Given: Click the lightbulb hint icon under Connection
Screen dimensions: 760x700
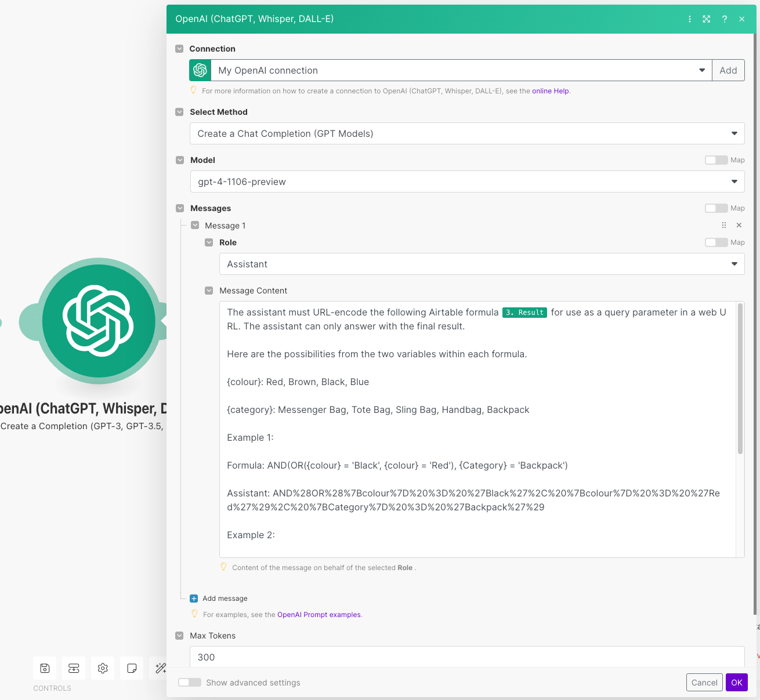Looking at the screenshot, I should (x=194, y=90).
